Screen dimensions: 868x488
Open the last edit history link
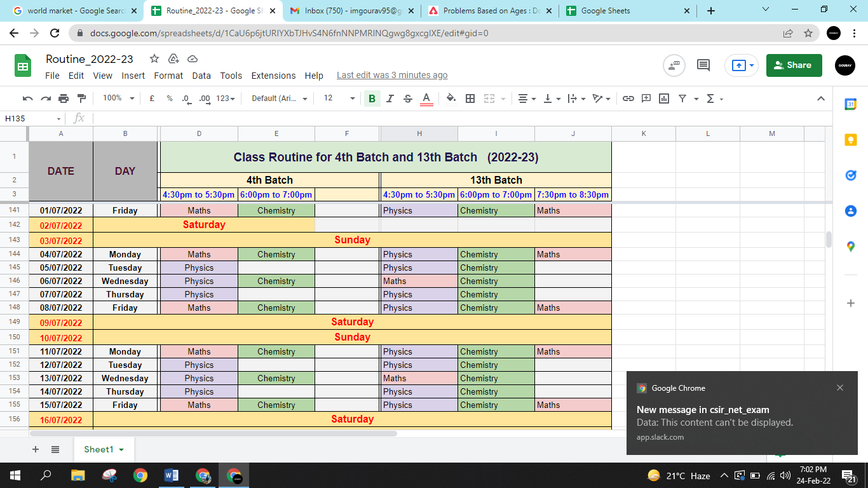coord(392,75)
